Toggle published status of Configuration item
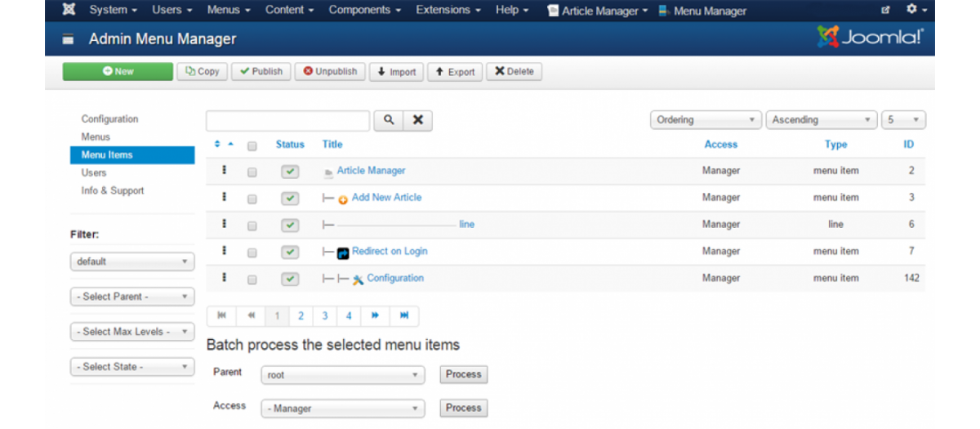 (289, 279)
